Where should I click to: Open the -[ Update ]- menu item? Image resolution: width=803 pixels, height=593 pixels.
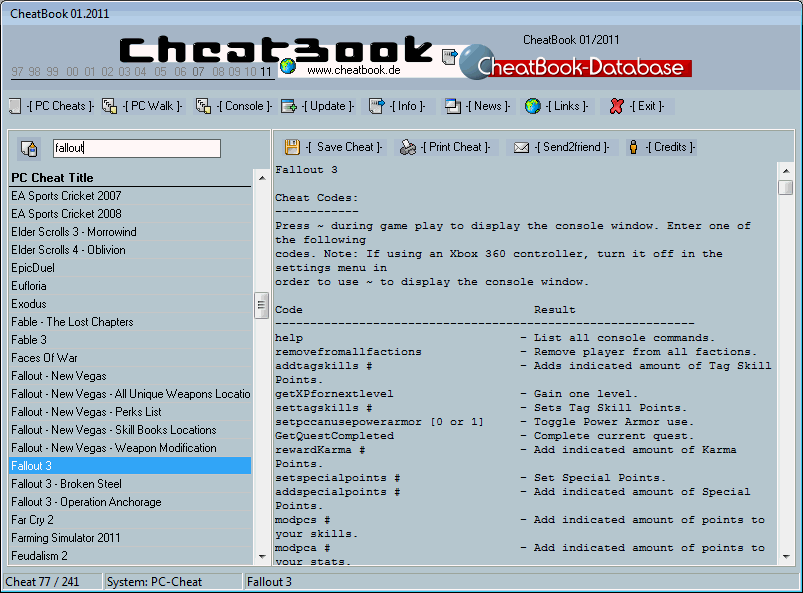(x=328, y=106)
